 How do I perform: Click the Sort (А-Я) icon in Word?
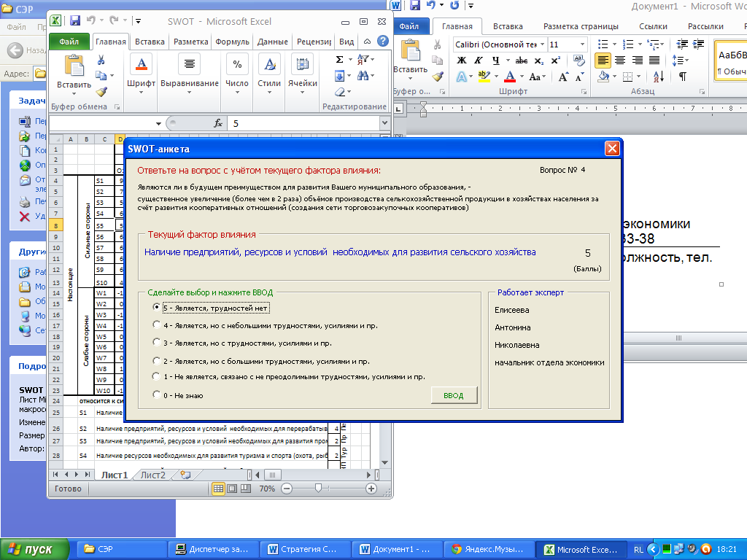[659, 76]
